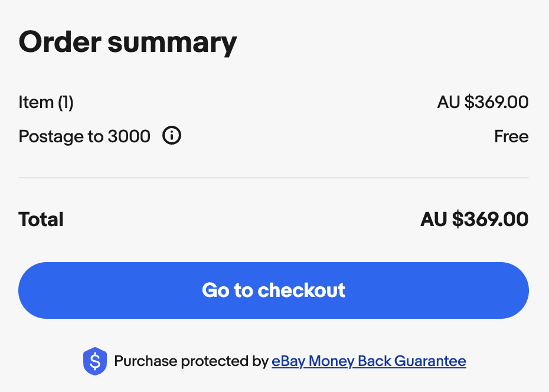
Task: Click the "Free" postage value
Action: 511,137
